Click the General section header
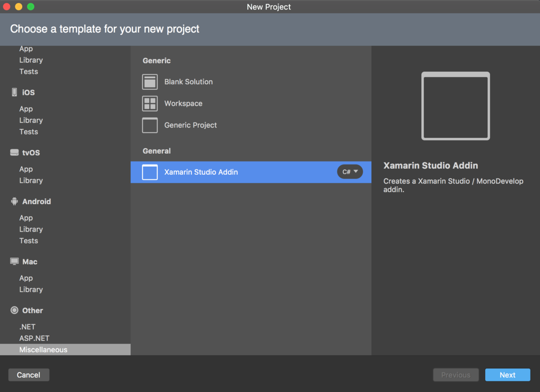This screenshot has height=392, width=540. (157, 151)
